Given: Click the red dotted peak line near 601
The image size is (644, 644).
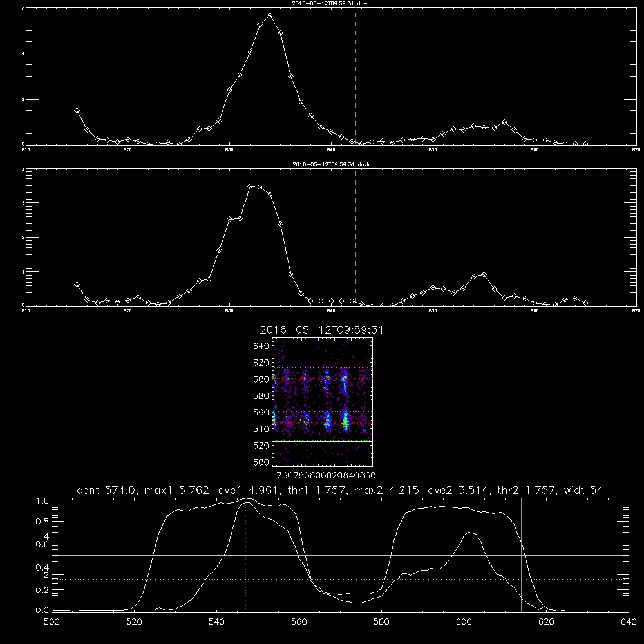Looking at the screenshot, I should coord(468,554).
